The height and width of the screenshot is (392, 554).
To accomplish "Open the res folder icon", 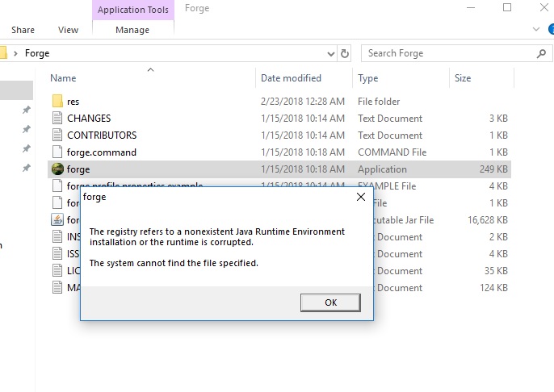I will (x=57, y=102).
